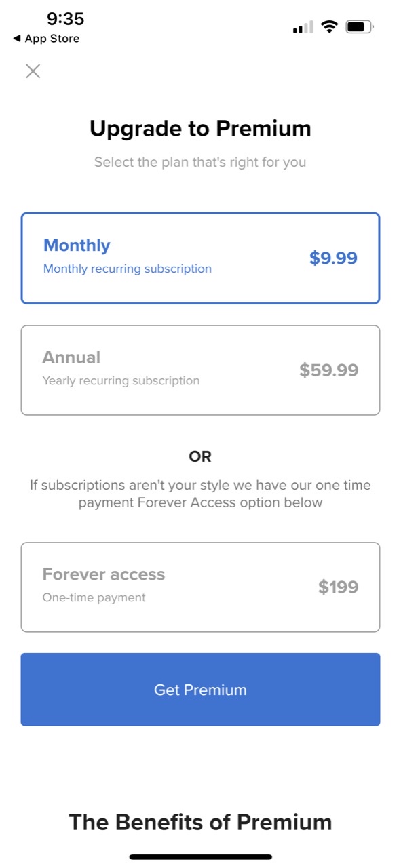Click the $199 one-time price
This screenshot has height=868, width=401.
pos(338,587)
